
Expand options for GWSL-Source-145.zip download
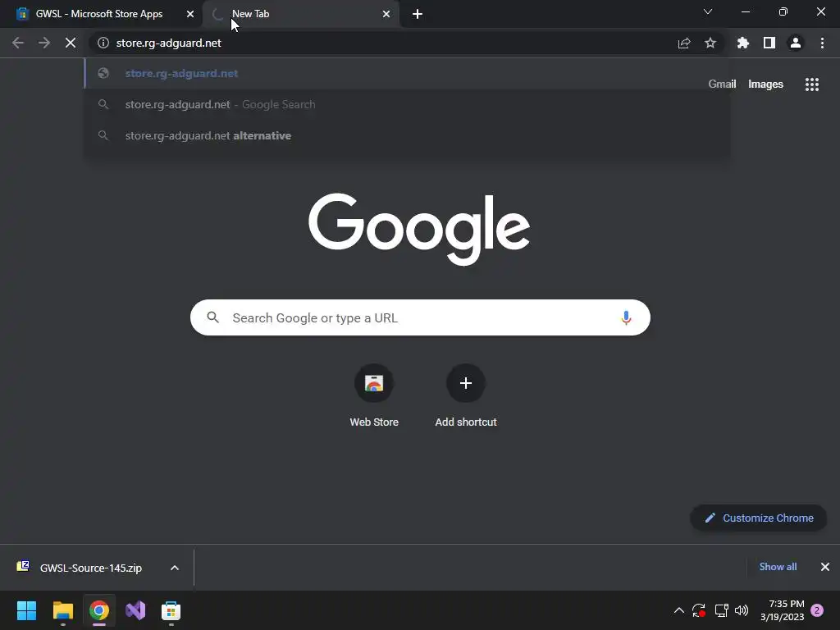click(x=175, y=568)
